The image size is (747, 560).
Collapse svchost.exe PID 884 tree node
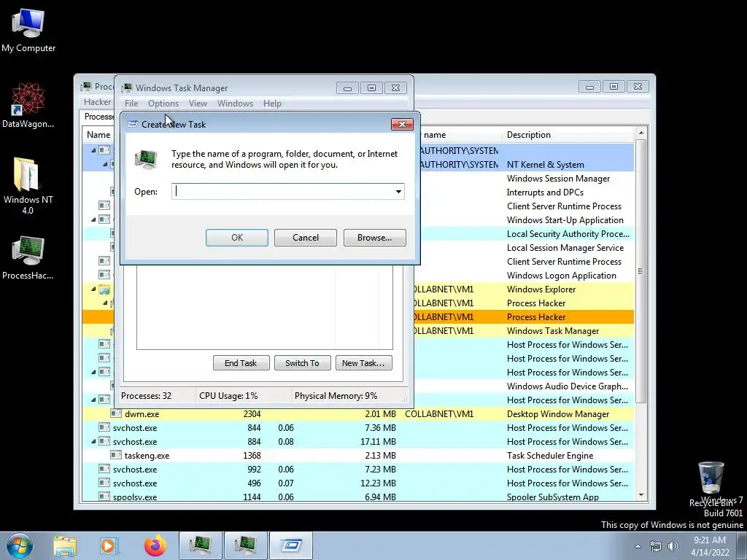[93, 442]
